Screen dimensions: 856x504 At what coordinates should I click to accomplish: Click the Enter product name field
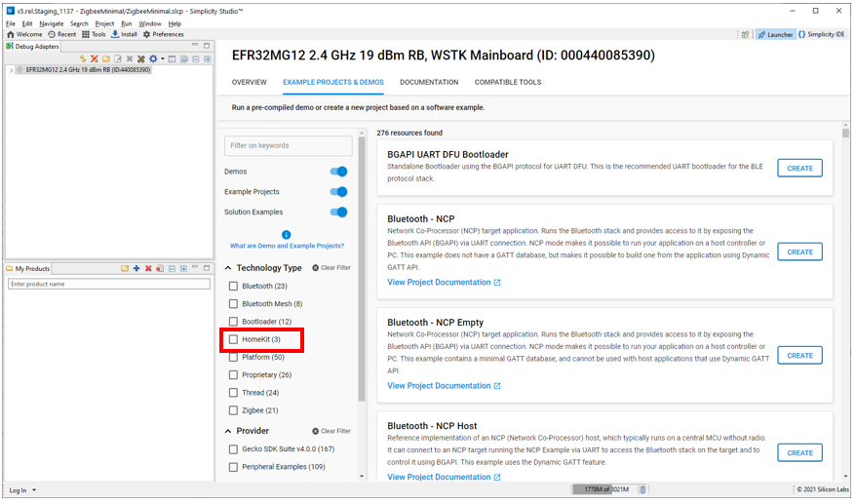click(x=109, y=284)
